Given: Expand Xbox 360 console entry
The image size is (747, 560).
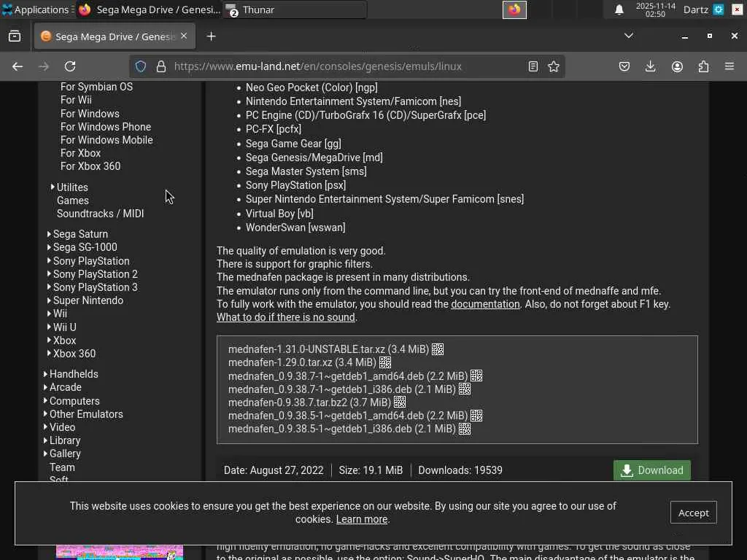Looking at the screenshot, I should 49,354.
